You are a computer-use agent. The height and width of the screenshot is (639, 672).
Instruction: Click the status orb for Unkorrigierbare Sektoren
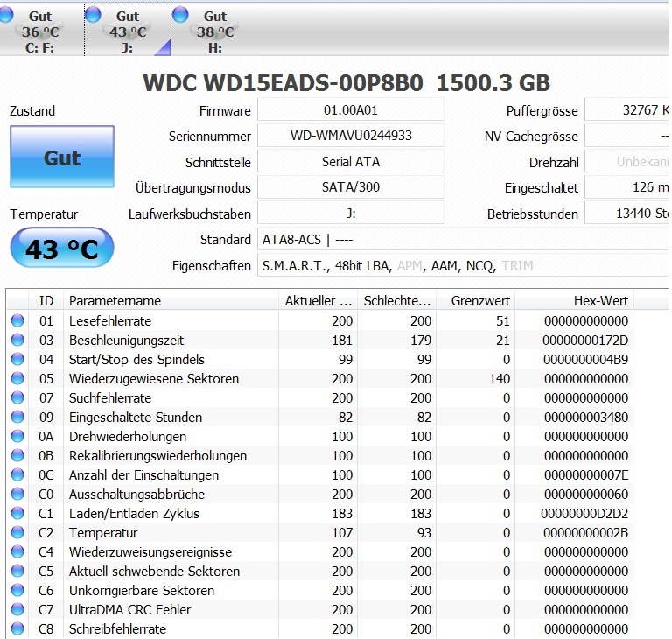click(17, 590)
